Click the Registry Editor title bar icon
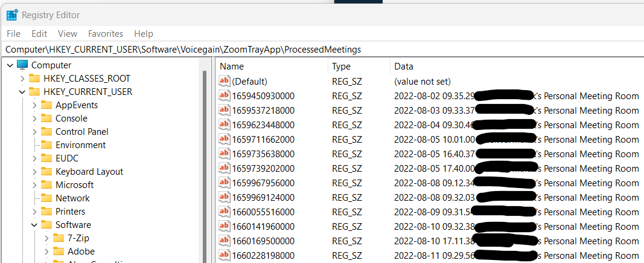Viewport: 644px width, 263px height. 12,15
